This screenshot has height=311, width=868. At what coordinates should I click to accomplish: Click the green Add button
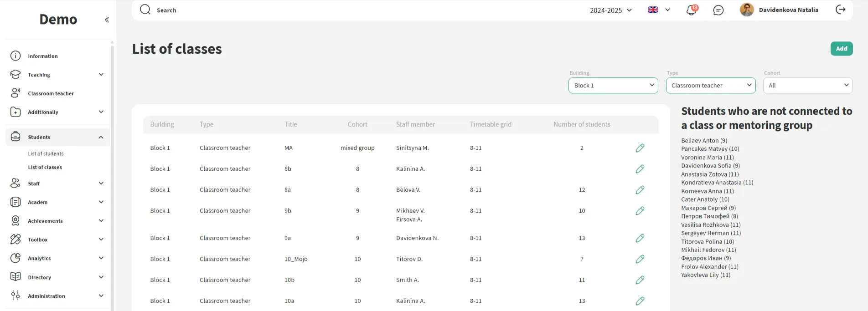pyautogui.click(x=841, y=49)
